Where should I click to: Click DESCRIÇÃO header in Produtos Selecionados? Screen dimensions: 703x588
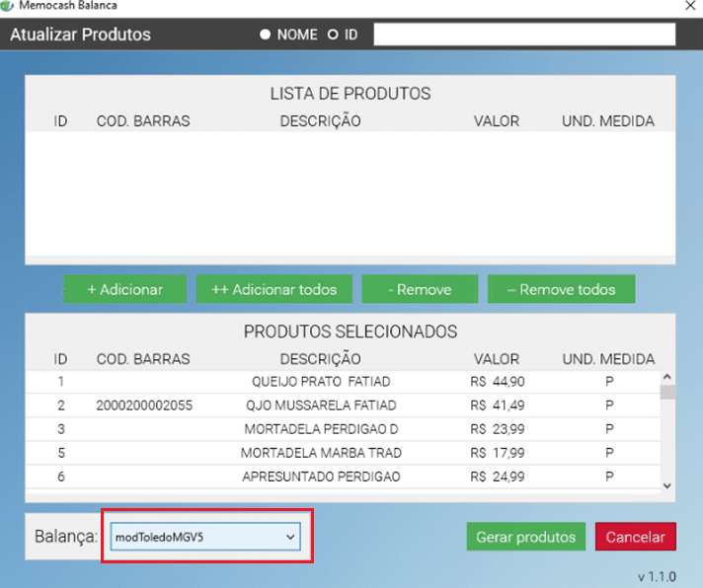[x=321, y=358]
